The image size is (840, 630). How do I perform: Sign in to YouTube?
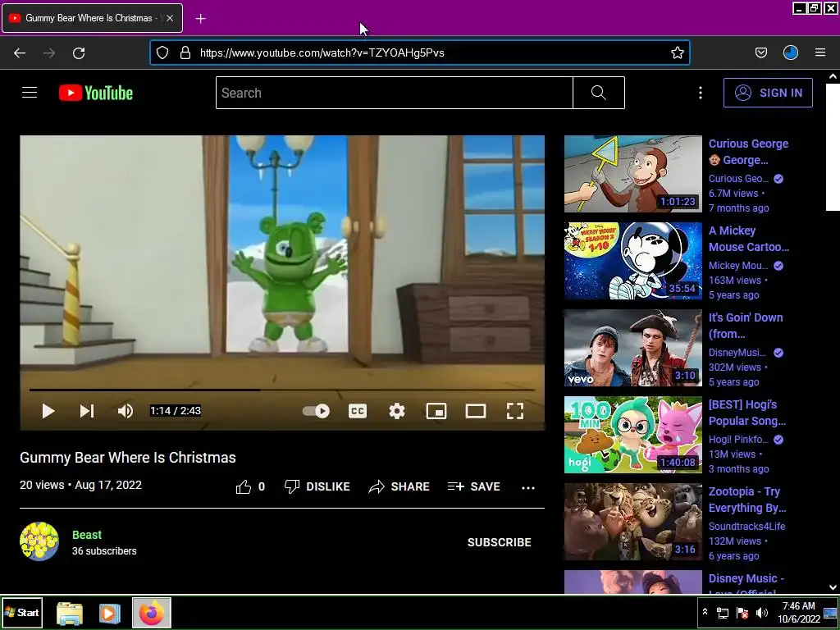coord(768,93)
